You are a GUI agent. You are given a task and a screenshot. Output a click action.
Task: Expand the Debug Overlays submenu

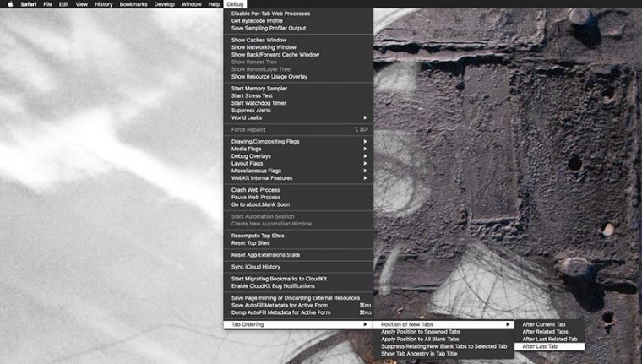point(298,156)
